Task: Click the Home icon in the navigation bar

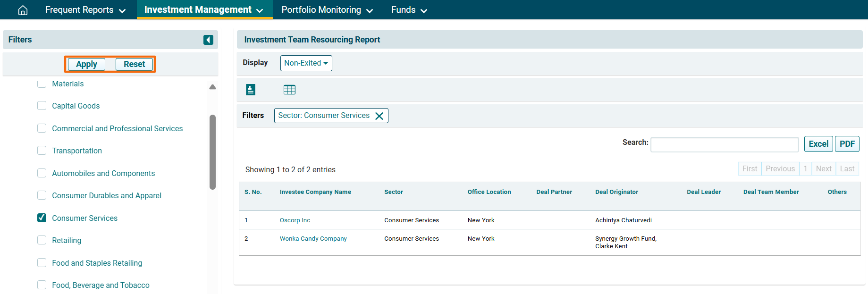Action: (23, 10)
